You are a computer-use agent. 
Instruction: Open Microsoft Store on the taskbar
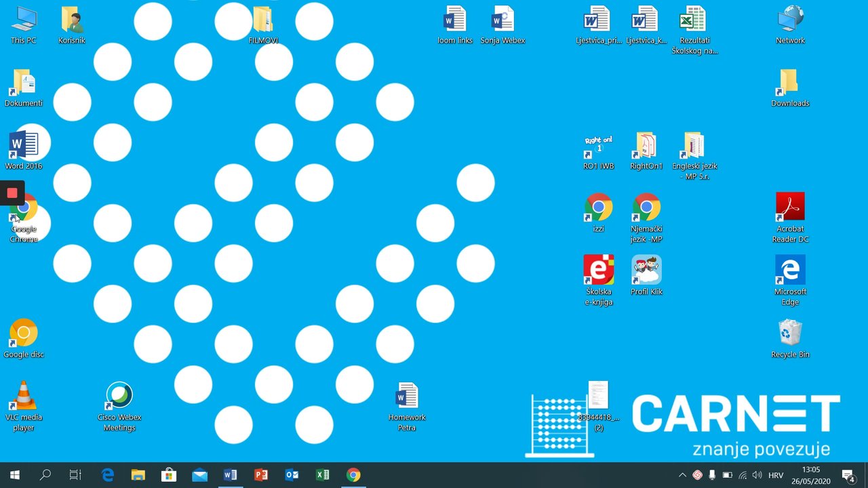pyautogui.click(x=169, y=475)
